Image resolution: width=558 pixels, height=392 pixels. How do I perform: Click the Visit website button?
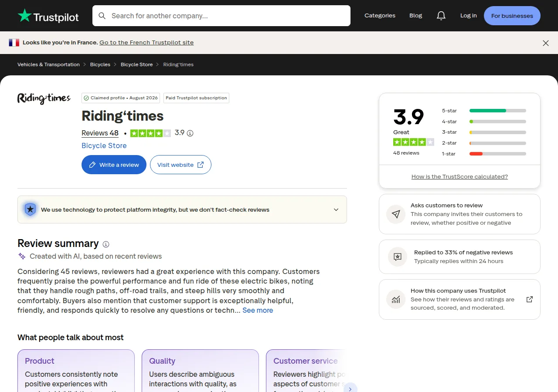(x=180, y=165)
